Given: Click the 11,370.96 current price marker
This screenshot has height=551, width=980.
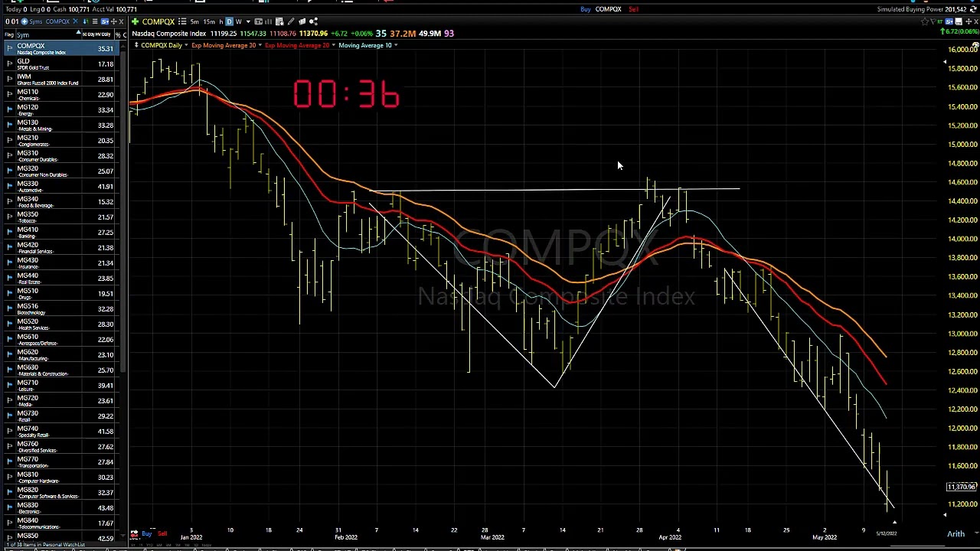Looking at the screenshot, I should 962,487.
